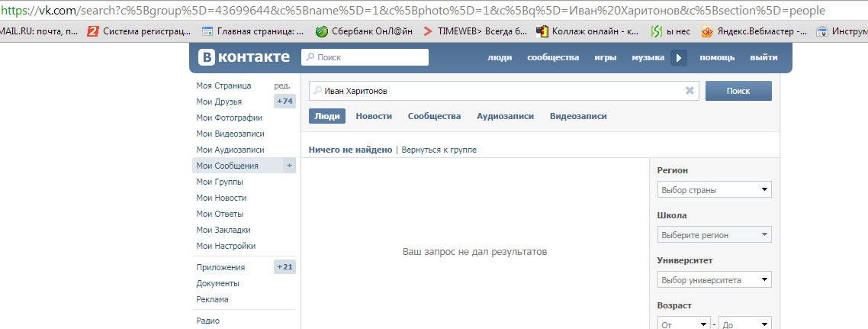Screen dimensions: 868x329
Task: Open the игры header link
Action: tap(606, 57)
